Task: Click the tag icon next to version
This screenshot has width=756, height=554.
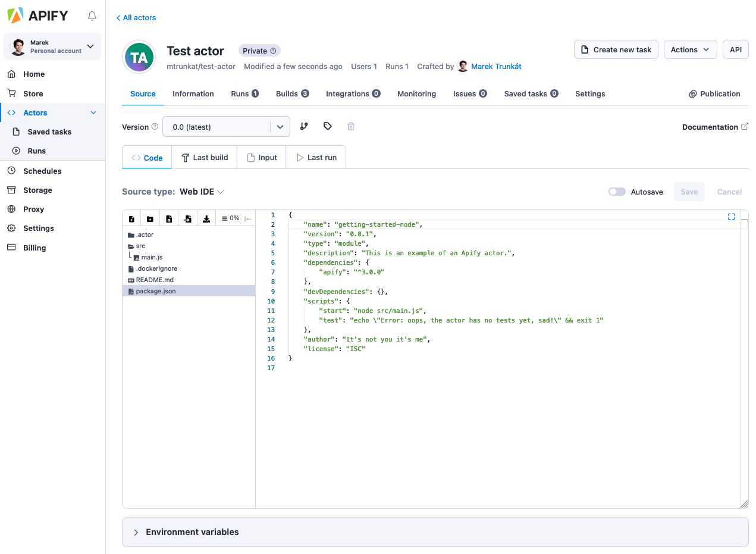Action: pyautogui.click(x=327, y=126)
